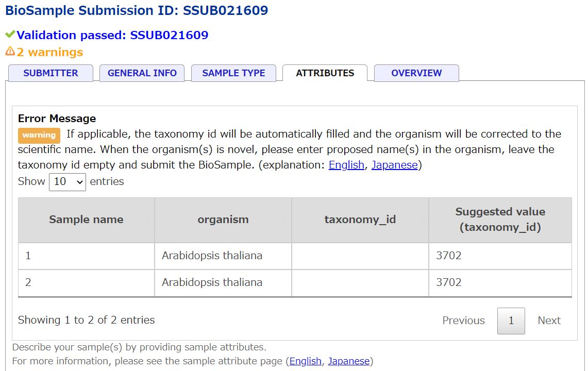Click the Next pagination button
The height and width of the screenshot is (371, 588).
549,321
